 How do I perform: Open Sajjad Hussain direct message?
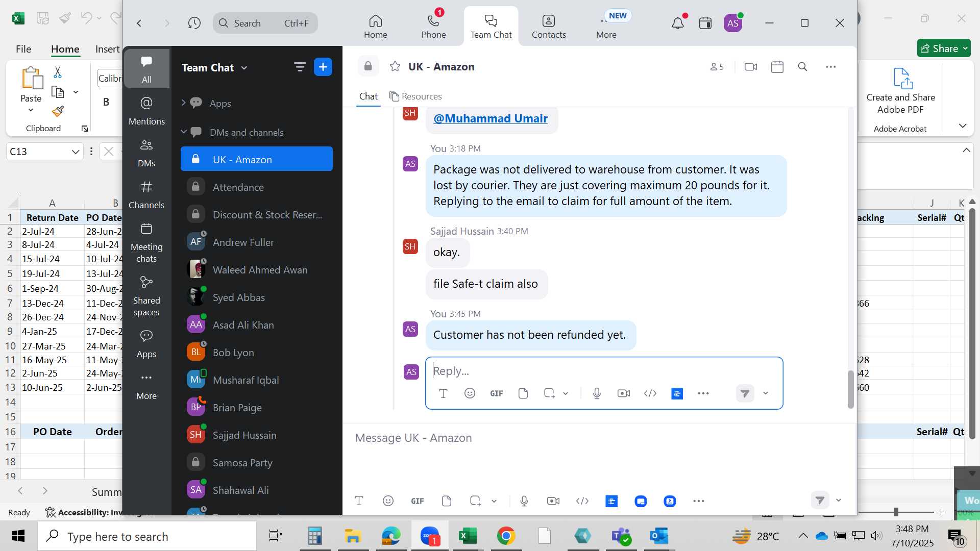[256, 435]
